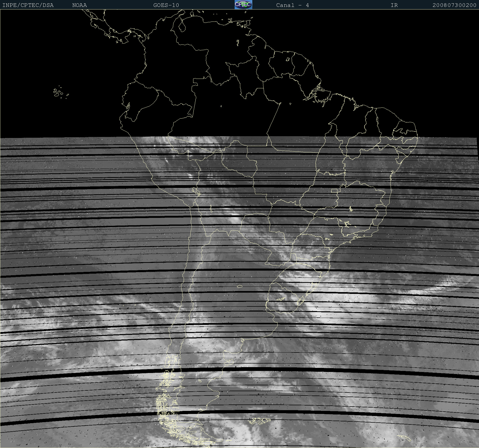
Task: Select the NOAA label in the header
Action: pos(79,5)
